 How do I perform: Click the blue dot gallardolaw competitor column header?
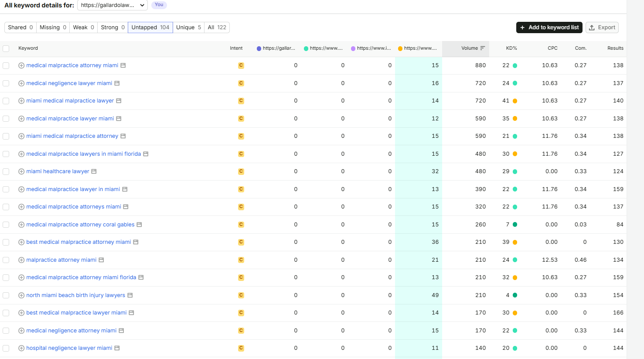276,48
